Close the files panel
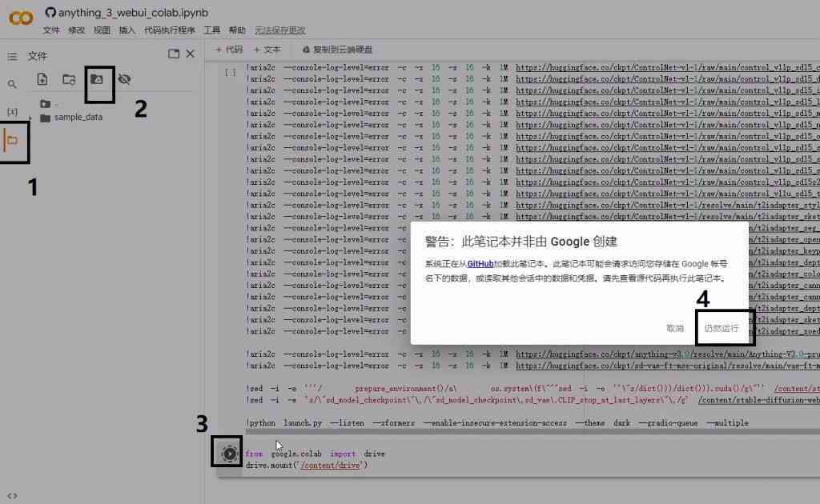 (191, 54)
